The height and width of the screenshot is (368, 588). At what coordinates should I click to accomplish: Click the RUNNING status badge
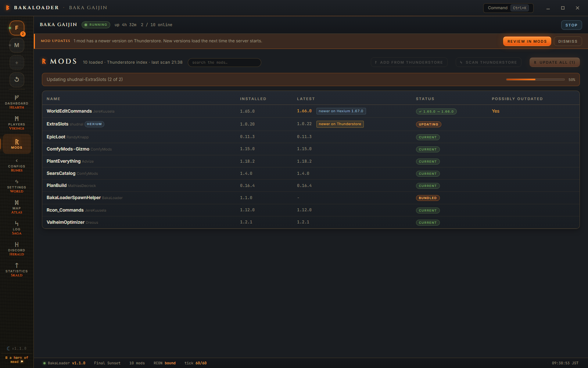[96, 25]
